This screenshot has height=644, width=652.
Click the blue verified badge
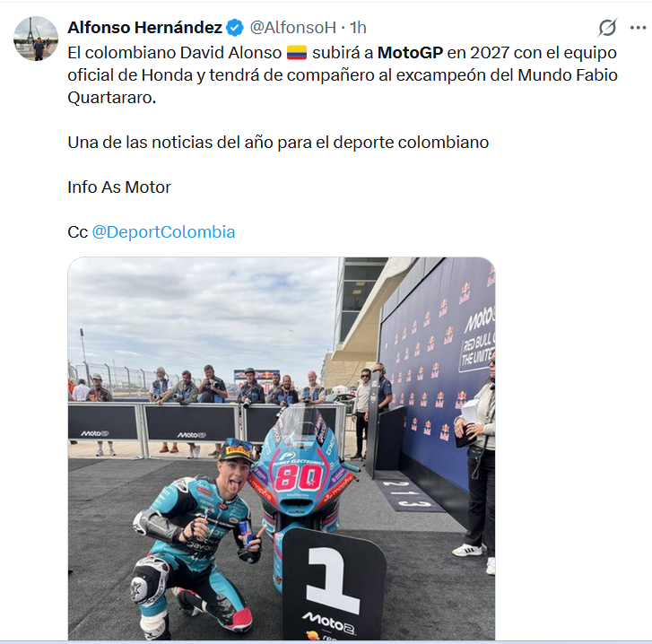click(x=235, y=28)
